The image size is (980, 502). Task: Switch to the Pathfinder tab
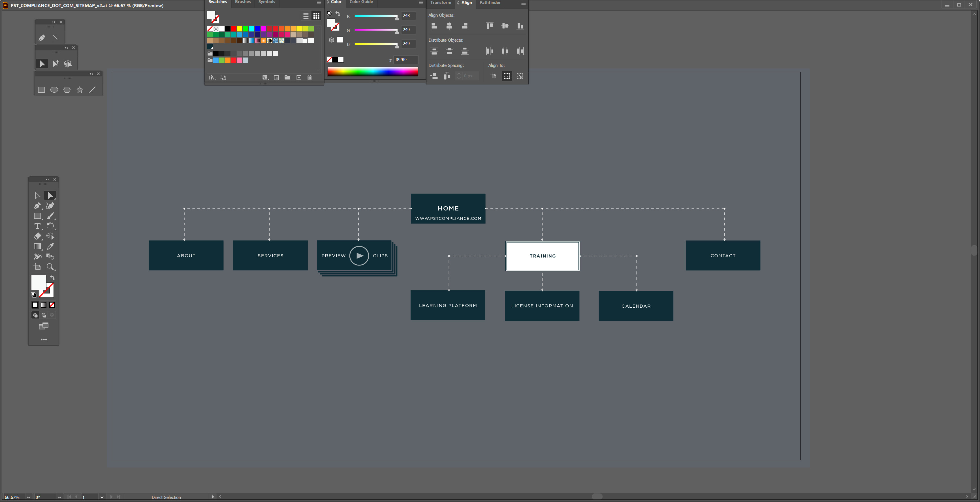click(x=490, y=3)
